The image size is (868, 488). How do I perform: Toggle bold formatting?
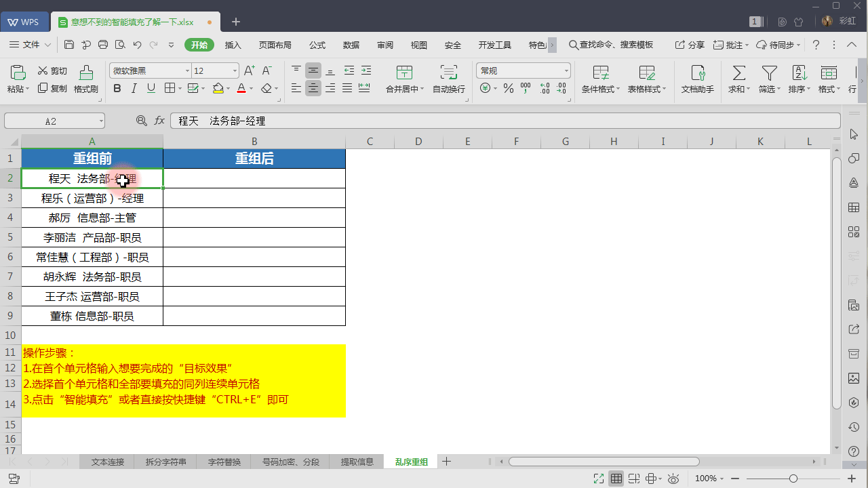pyautogui.click(x=117, y=89)
